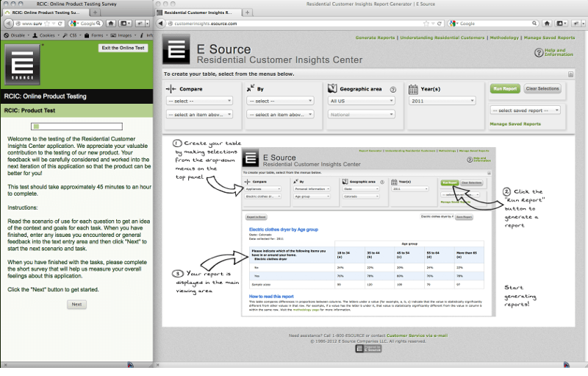Screen dimensions: 588x376
Task: Select the 'Residential Customer Insights R...' tab
Action: 198,13
